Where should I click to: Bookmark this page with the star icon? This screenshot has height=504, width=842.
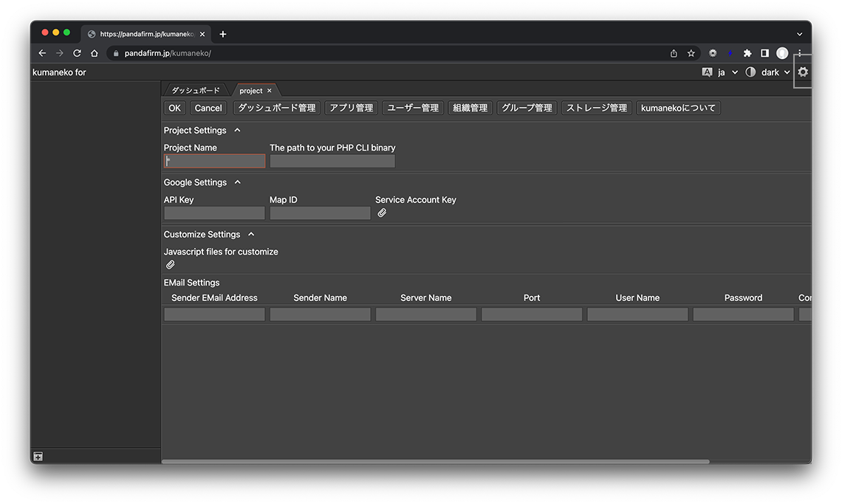(691, 53)
